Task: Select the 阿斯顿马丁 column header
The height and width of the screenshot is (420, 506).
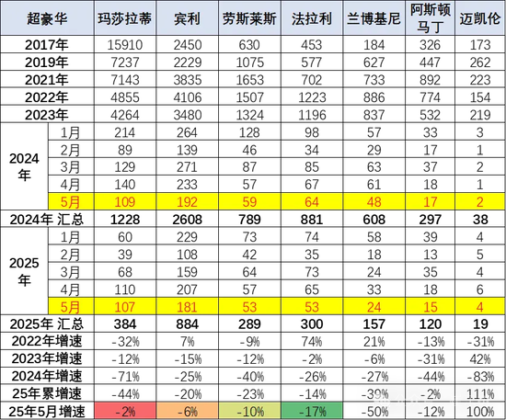Action: click(431, 18)
